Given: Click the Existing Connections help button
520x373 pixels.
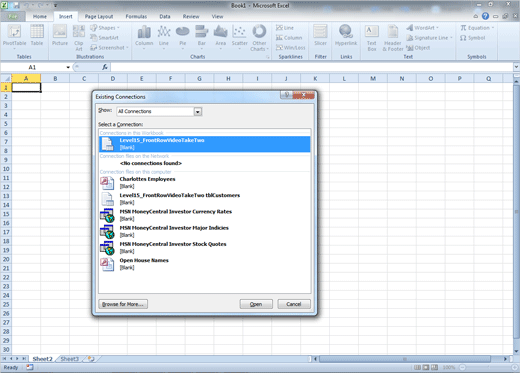Looking at the screenshot, I should [x=286, y=95].
